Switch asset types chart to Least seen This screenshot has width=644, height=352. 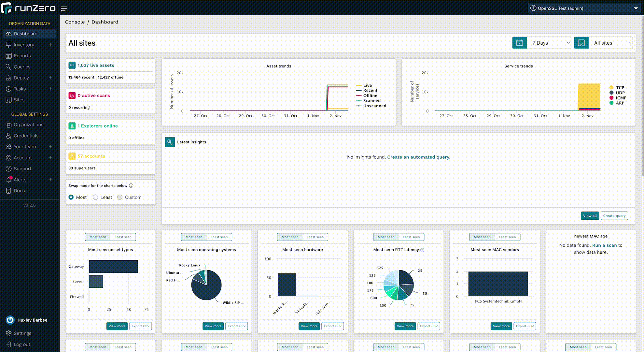123,237
